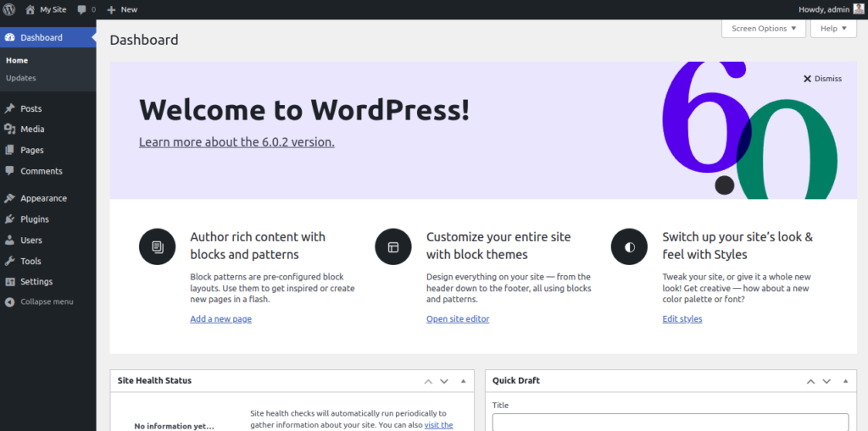Click the Welcome to WordPress! heading

304,109
